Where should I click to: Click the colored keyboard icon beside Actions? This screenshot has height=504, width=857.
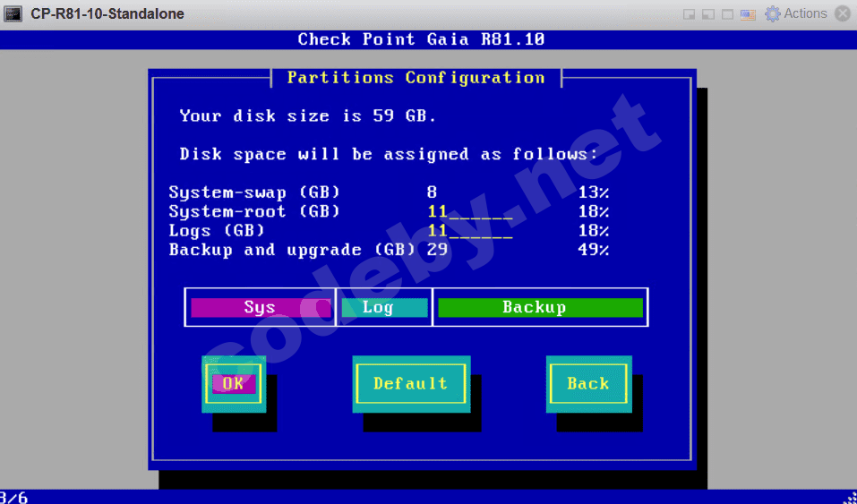[748, 14]
